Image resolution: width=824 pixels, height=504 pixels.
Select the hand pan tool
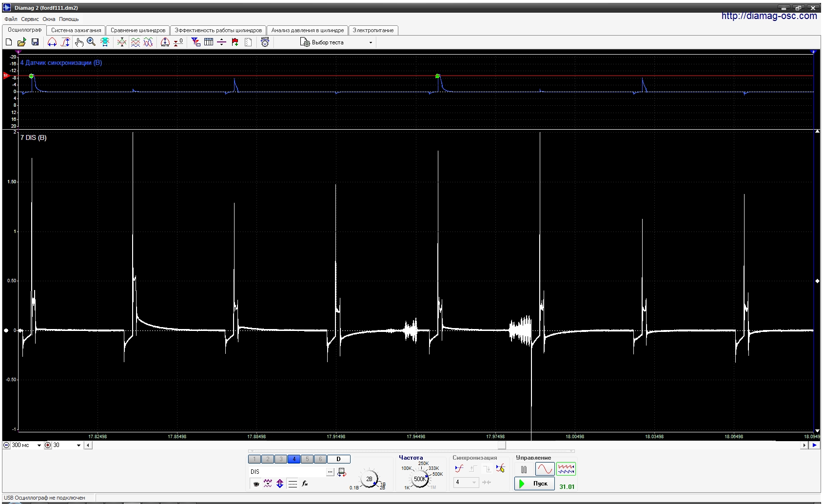78,42
